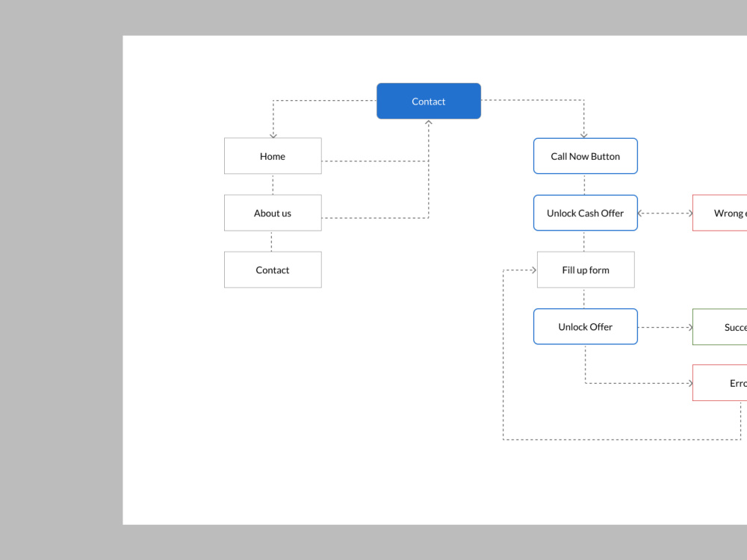The width and height of the screenshot is (747, 560).
Task: Select the arrow between Call Now Button and Unlock Cash Offer
Action: (x=585, y=184)
